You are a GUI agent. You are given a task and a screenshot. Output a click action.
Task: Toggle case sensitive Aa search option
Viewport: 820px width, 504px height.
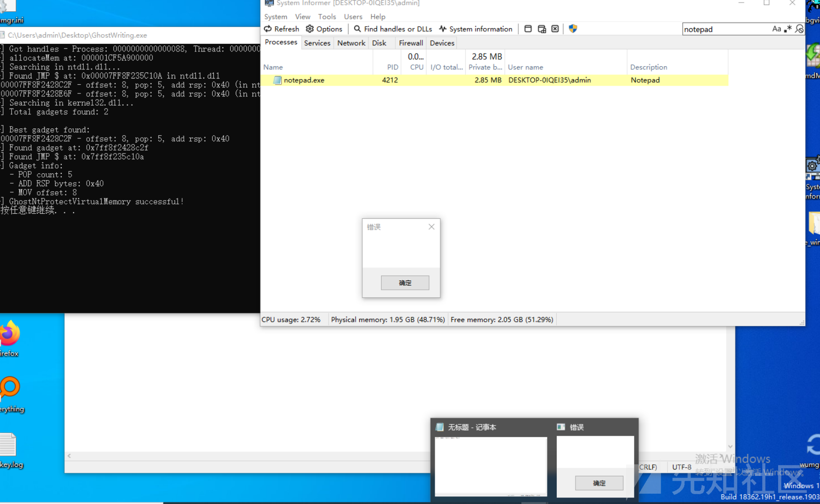[x=777, y=29]
